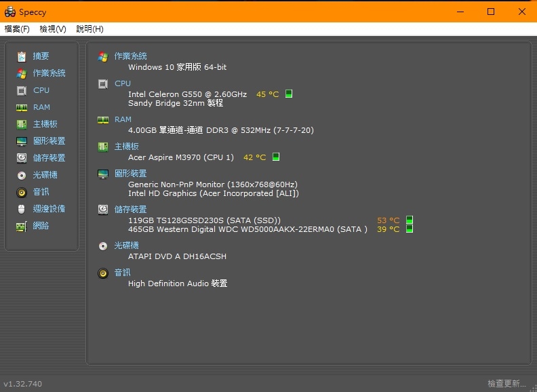This screenshot has width=537, height=392.
Task: Click the CPU chip icon in sidebar
Action: pyautogui.click(x=22, y=90)
